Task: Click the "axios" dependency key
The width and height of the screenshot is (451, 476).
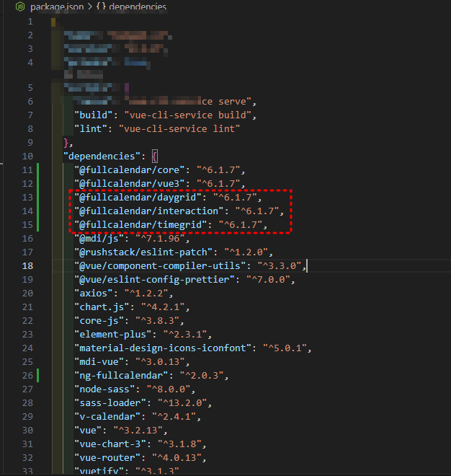Action: [x=94, y=294]
